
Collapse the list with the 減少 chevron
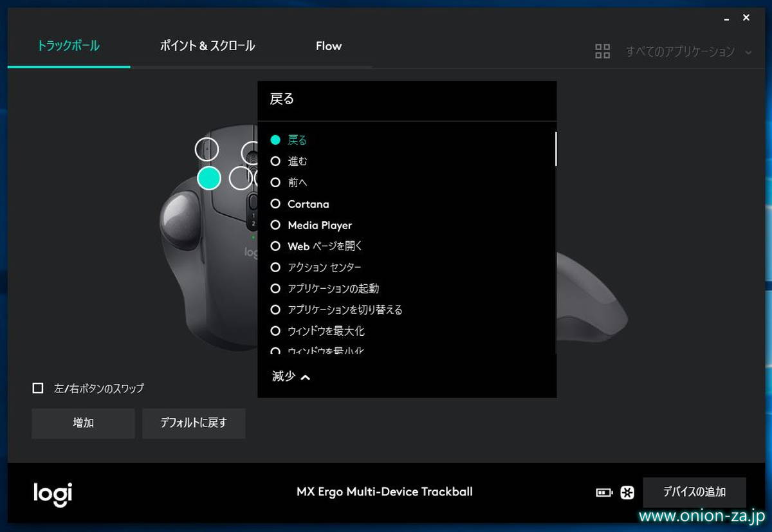point(291,377)
